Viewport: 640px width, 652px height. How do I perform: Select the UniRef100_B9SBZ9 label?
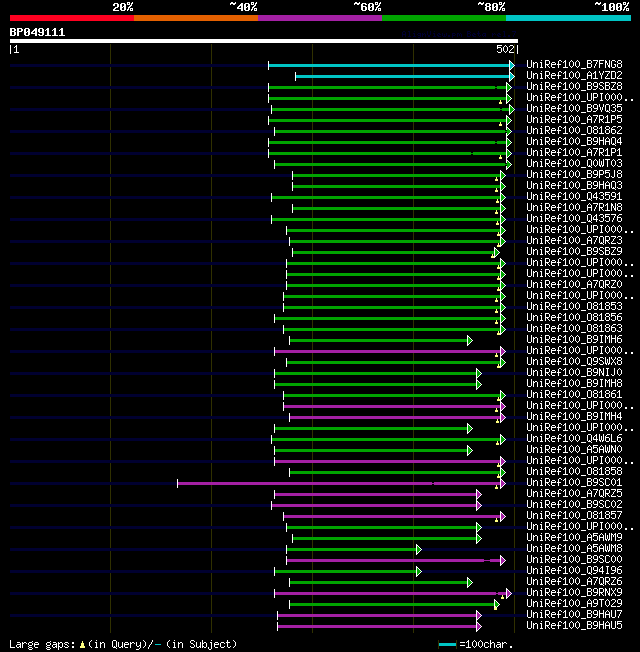point(574,252)
